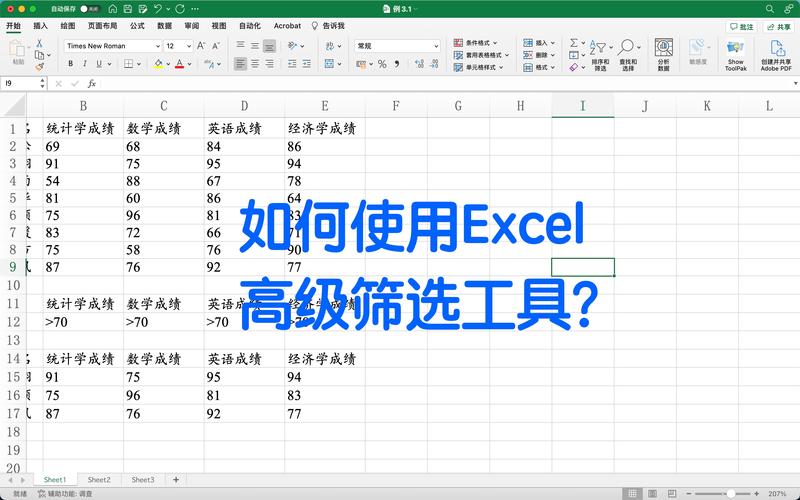Click the Comments (批注) button
This screenshot has height=500, width=800.
pyautogui.click(x=741, y=27)
